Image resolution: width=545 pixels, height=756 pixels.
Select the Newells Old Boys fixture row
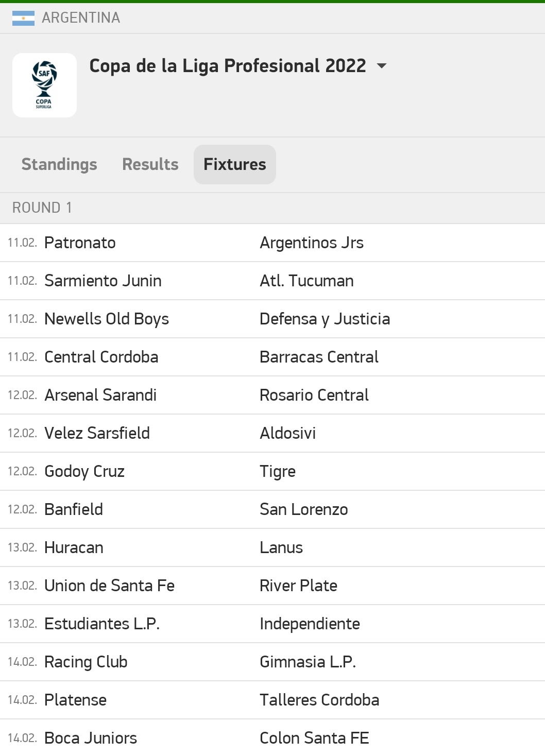coord(272,319)
